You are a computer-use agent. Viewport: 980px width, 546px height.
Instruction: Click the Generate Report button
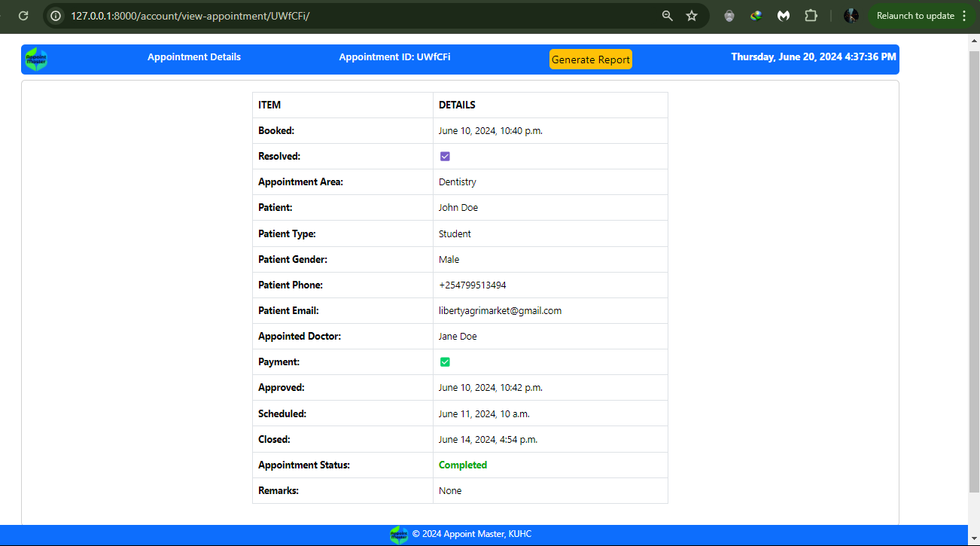point(590,59)
